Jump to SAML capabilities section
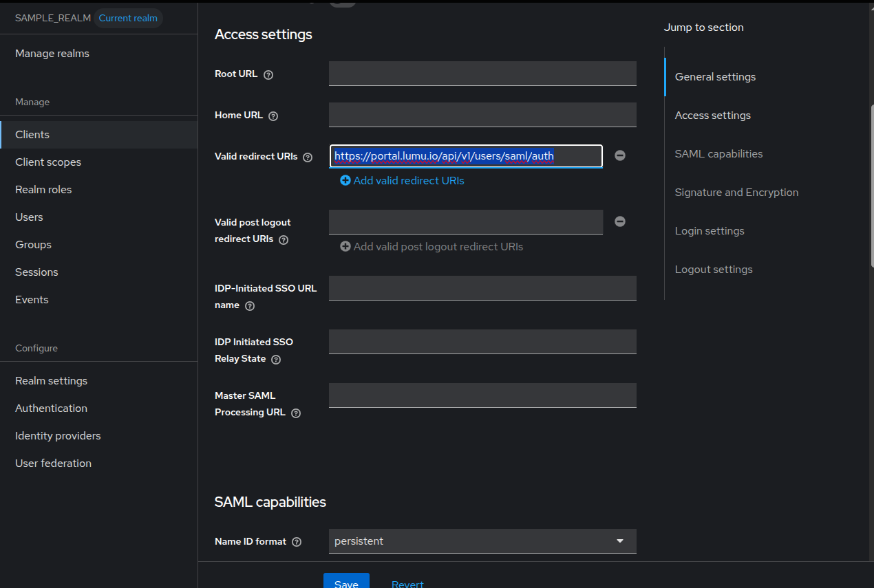 718,154
